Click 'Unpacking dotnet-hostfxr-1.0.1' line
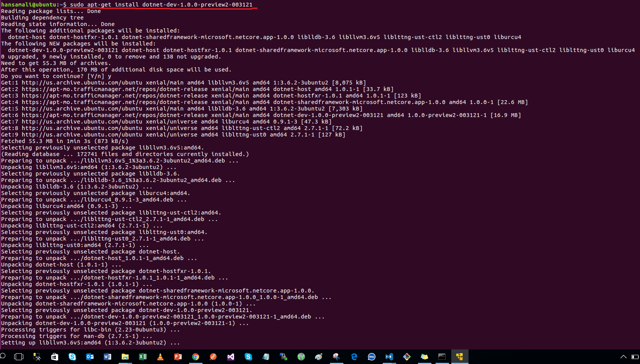640x364 pixels. [x=77, y=284]
